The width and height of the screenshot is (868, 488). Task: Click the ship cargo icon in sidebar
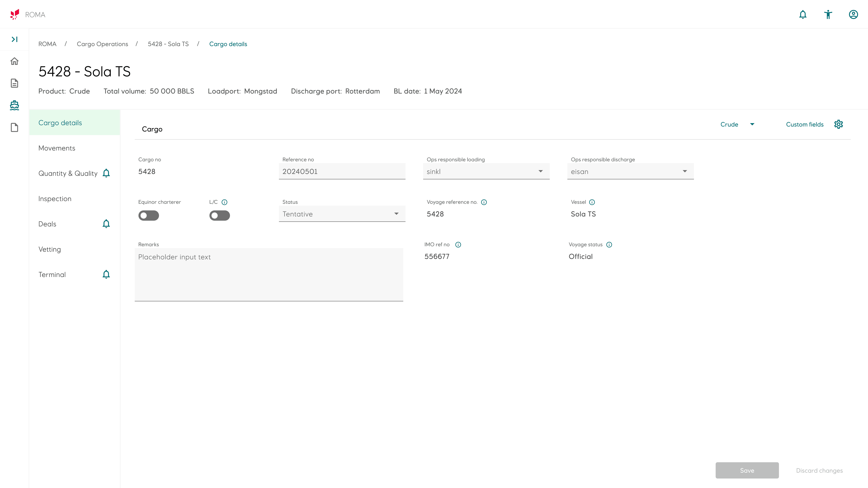[x=14, y=106]
